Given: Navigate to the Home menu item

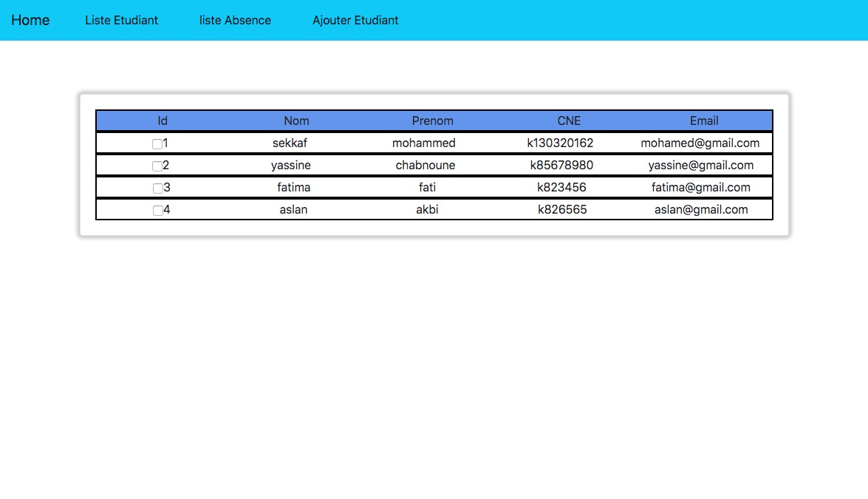Looking at the screenshot, I should coord(30,20).
